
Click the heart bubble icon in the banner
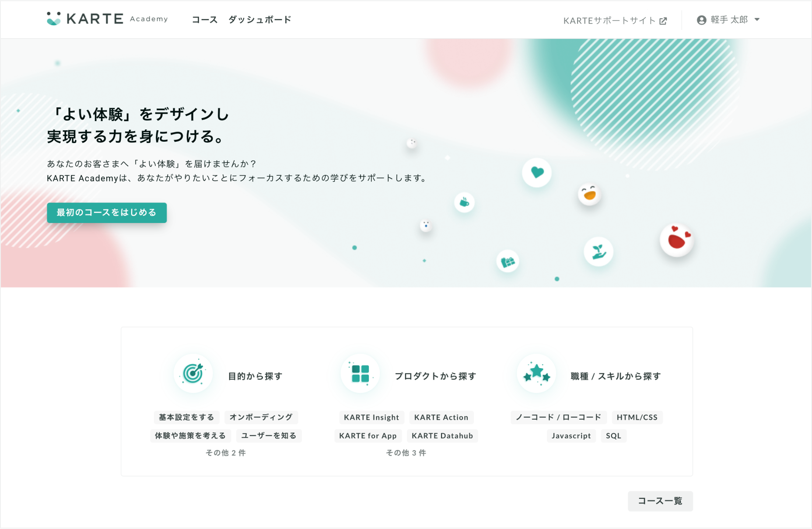[537, 172]
